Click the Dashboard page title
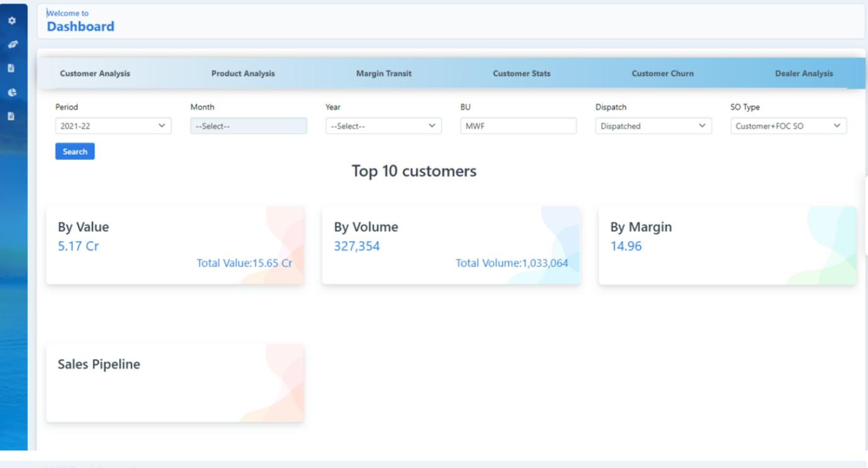Viewport: 868px width, 468px height. tap(81, 26)
